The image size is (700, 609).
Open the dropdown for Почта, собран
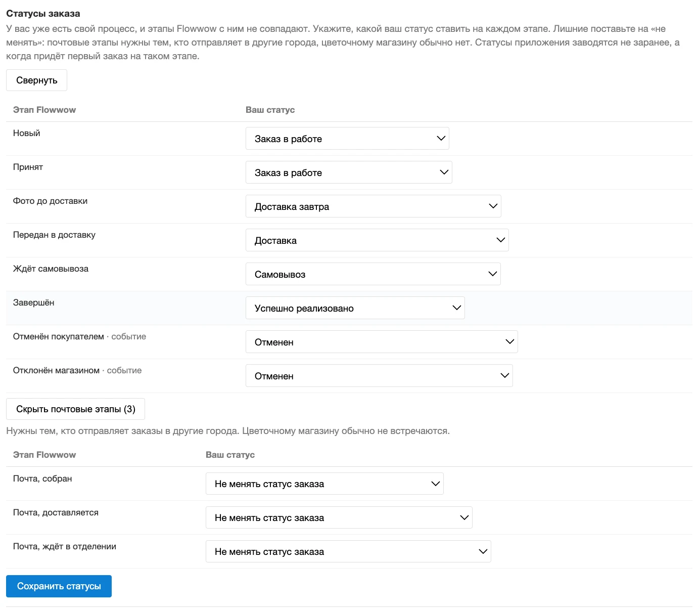click(x=324, y=484)
